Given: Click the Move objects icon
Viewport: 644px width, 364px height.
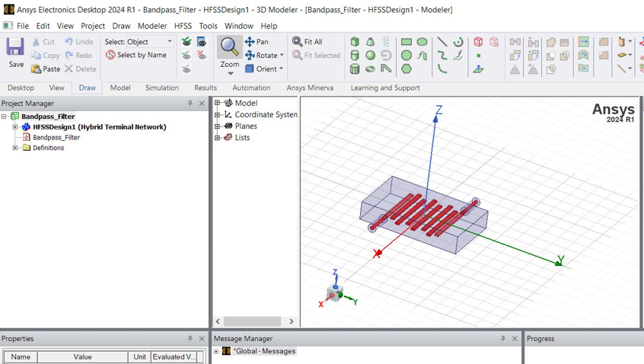Looking at the screenshot, I should 515,42.
